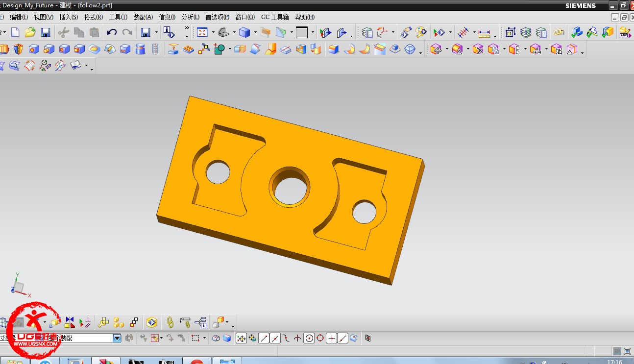
Task: Open the 帮助(H) menu
Action: point(305,17)
